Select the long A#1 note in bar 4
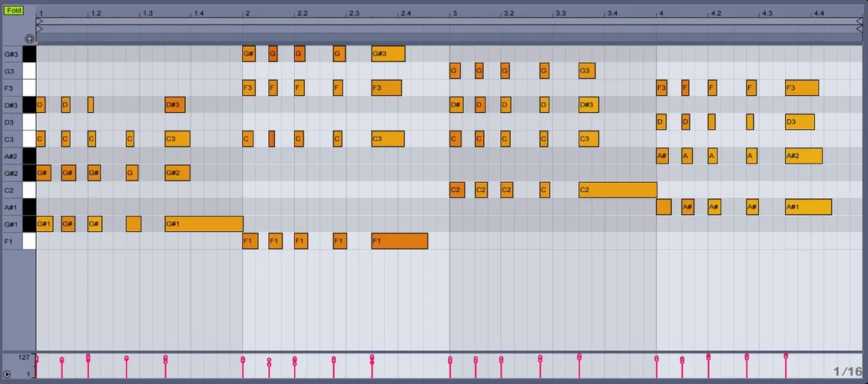The height and width of the screenshot is (384, 868). [x=808, y=207]
